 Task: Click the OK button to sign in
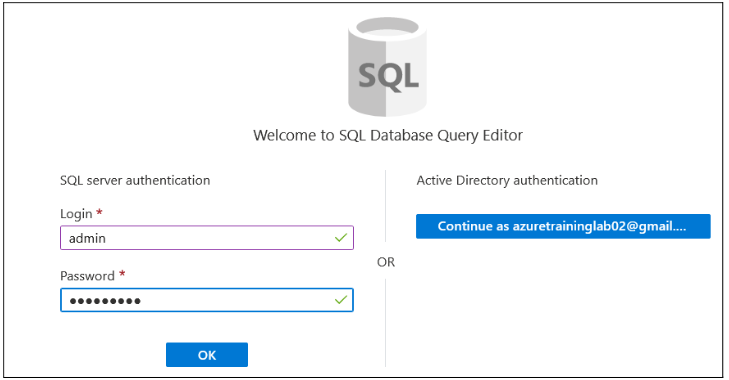207,355
